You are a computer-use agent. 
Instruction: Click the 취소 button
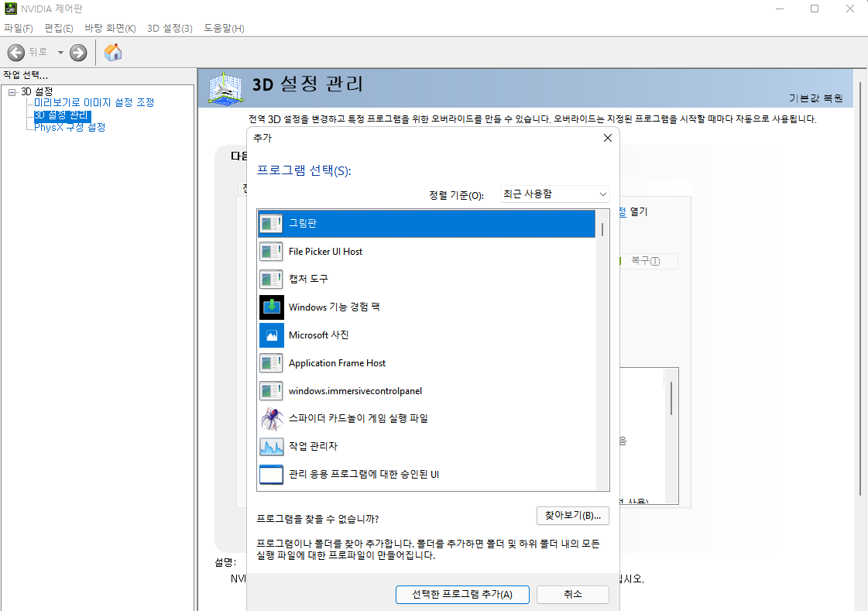pos(573,595)
